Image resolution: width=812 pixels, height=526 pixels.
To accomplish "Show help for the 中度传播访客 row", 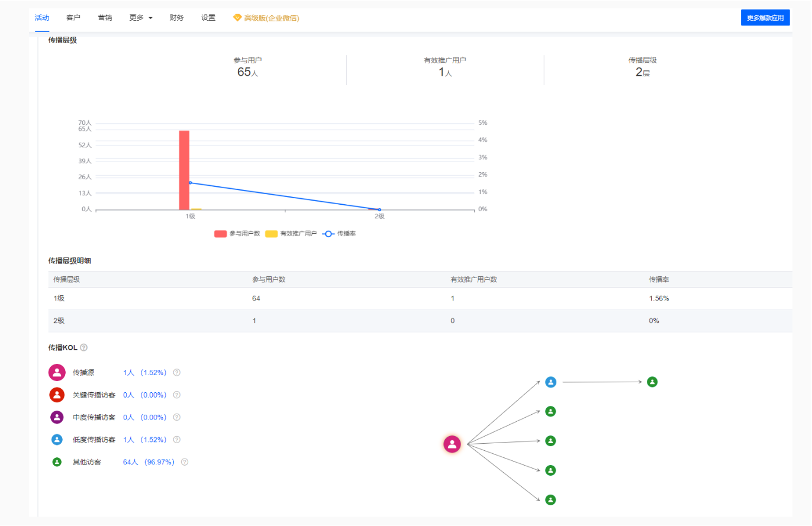I will tap(176, 417).
